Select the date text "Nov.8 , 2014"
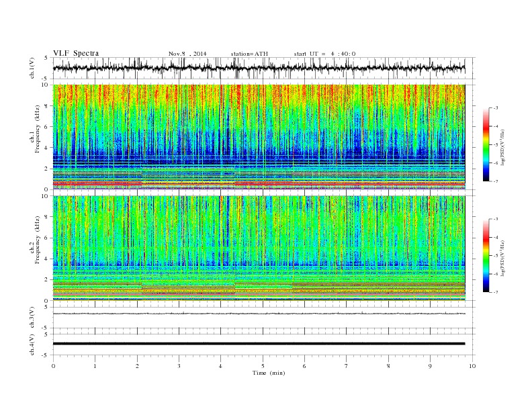Screen dimensions: 532x411 point(187,54)
